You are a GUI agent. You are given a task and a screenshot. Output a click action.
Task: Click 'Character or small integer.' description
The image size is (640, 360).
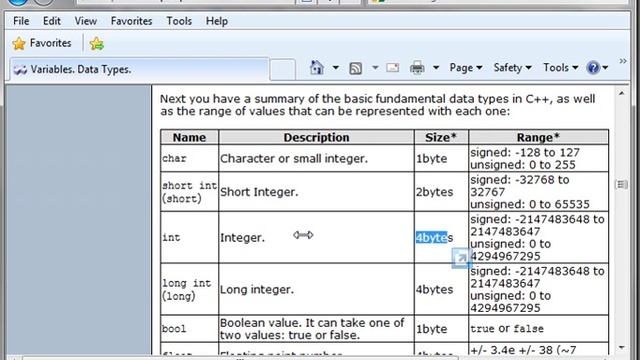(294, 158)
